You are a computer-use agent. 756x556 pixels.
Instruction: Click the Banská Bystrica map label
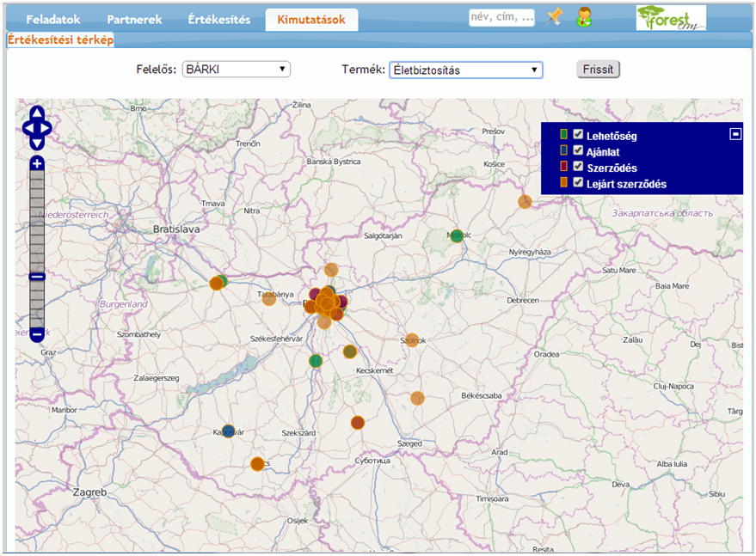click(x=333, y=162)
